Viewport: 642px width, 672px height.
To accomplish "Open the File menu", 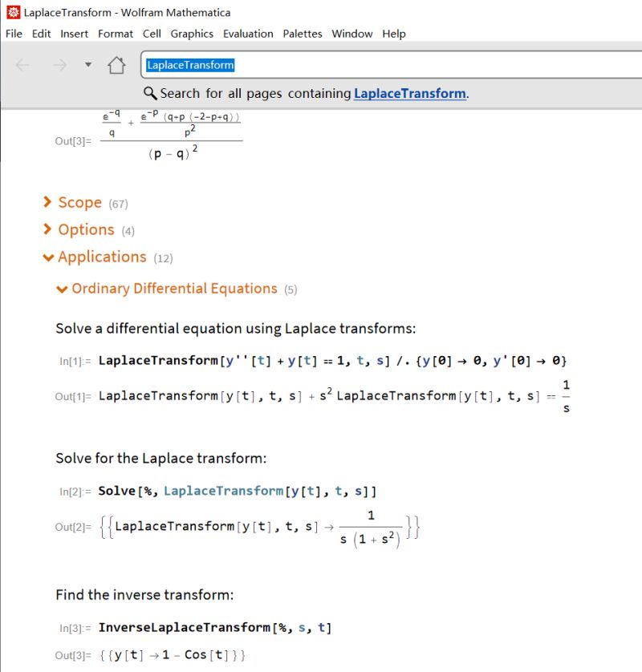I will click(x=13, y=34).
